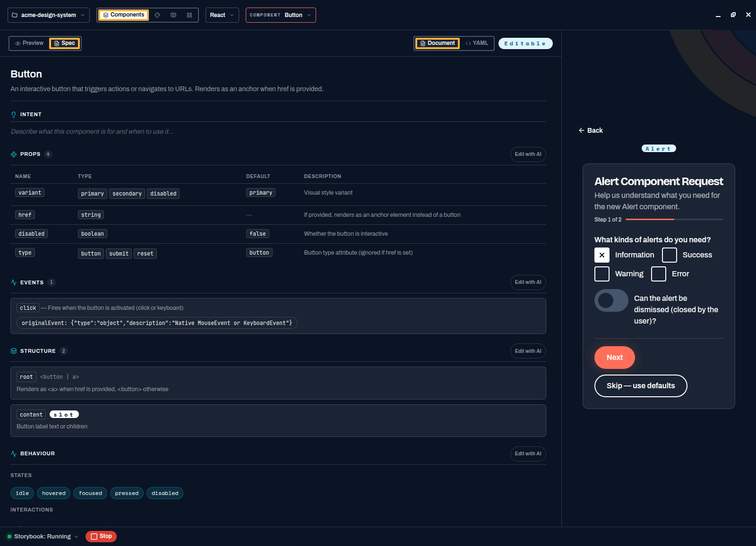Click the slot badge
756x546 pixels.
[64, 415]
